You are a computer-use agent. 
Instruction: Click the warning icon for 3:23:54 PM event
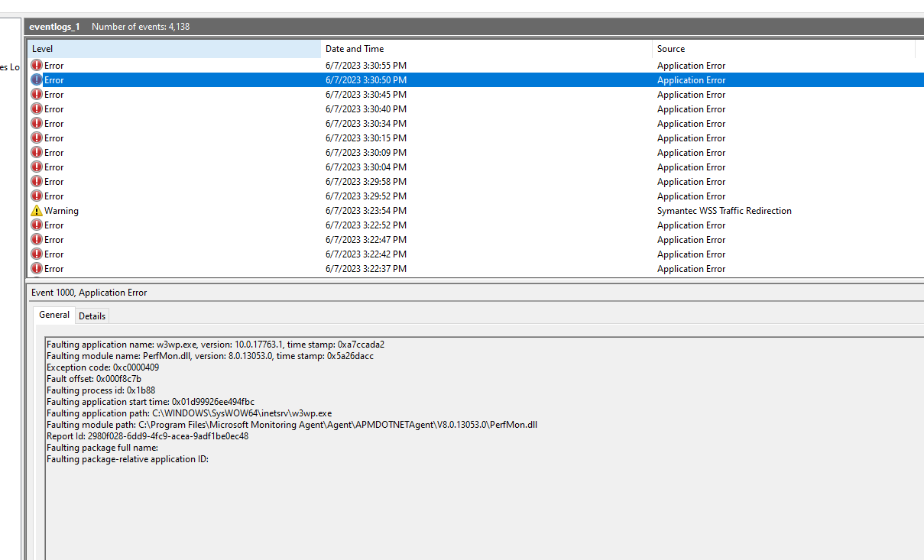coord(37,211)
